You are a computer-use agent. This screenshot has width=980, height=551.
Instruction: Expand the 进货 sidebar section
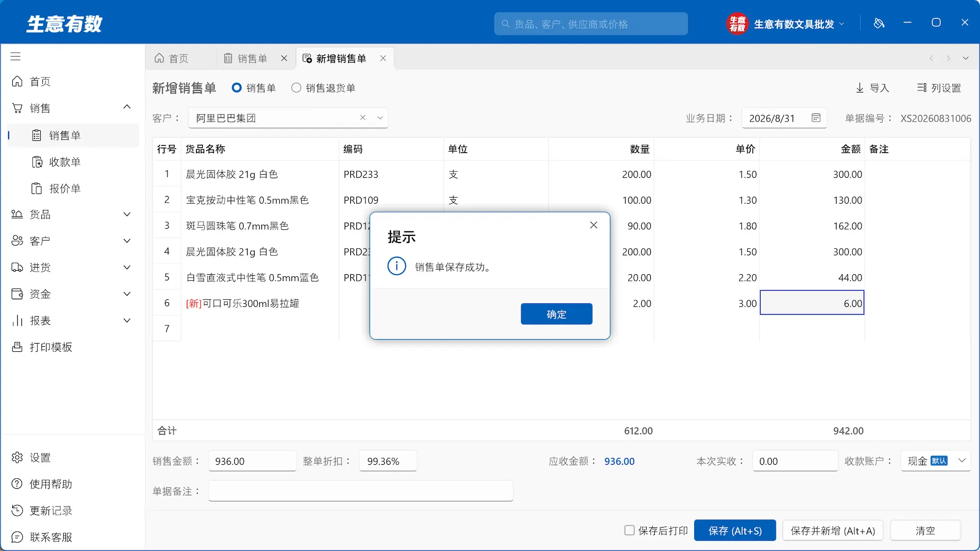(x=127, y=268)
